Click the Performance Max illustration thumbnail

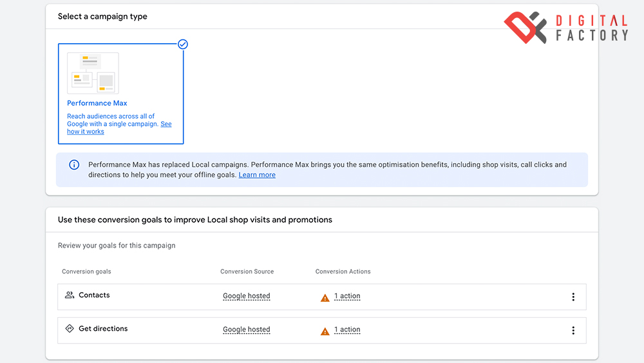click(x=93, y=73)
